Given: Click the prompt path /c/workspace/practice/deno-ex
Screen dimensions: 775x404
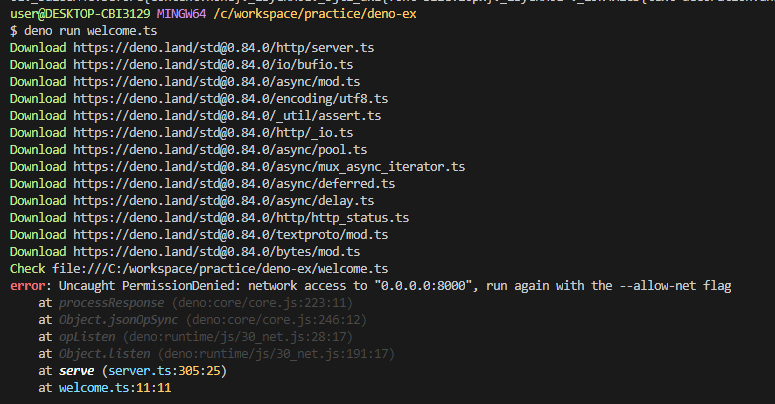Looking at the screenshot, I should pyautogui.click(x=315, y=14).
